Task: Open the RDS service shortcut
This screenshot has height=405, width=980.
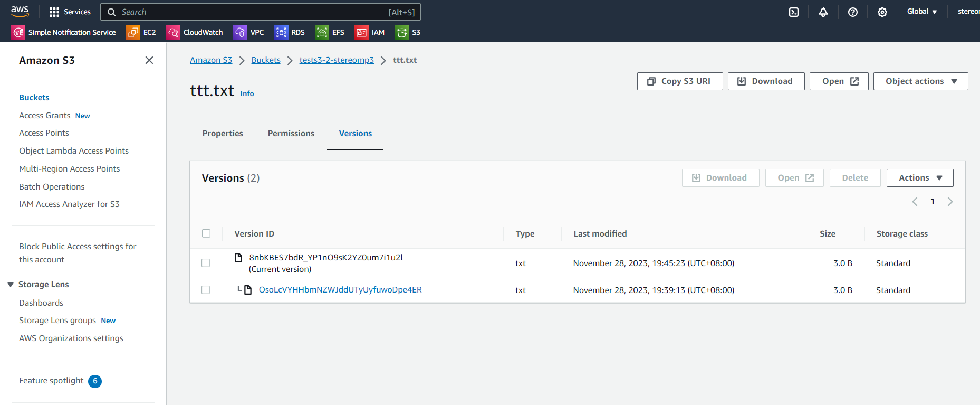Action: [290, 32]
